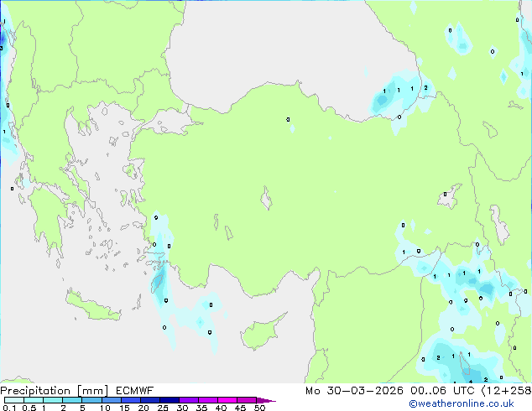Click the ECMWF model label
Image resolution: width=532 pixels, height=411 pixels.
(x=135, y=391)
